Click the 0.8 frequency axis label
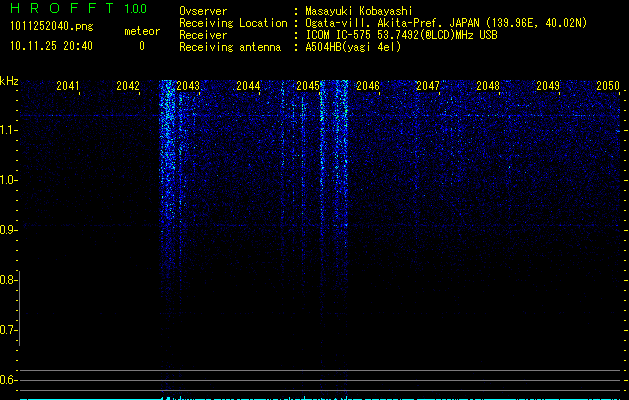The image size is (629, 400). (7, 280)
